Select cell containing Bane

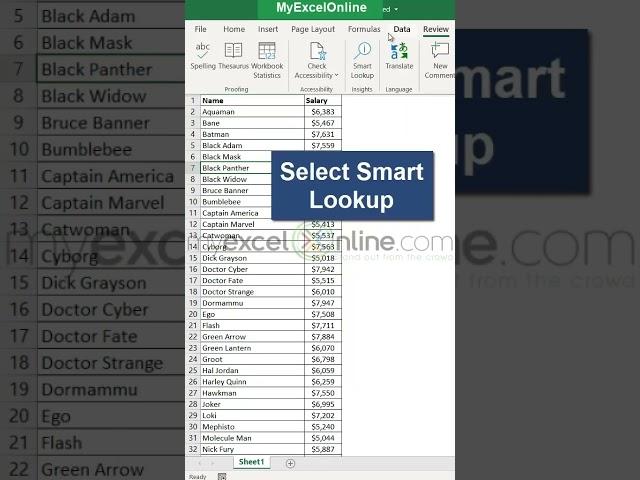(252, 123)
